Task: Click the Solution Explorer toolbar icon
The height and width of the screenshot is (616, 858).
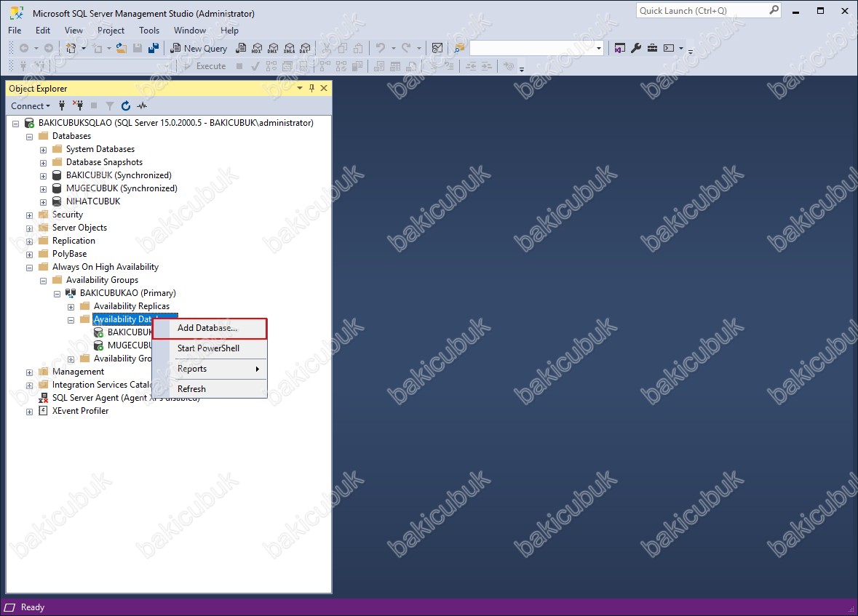Action: click(619, 48)
